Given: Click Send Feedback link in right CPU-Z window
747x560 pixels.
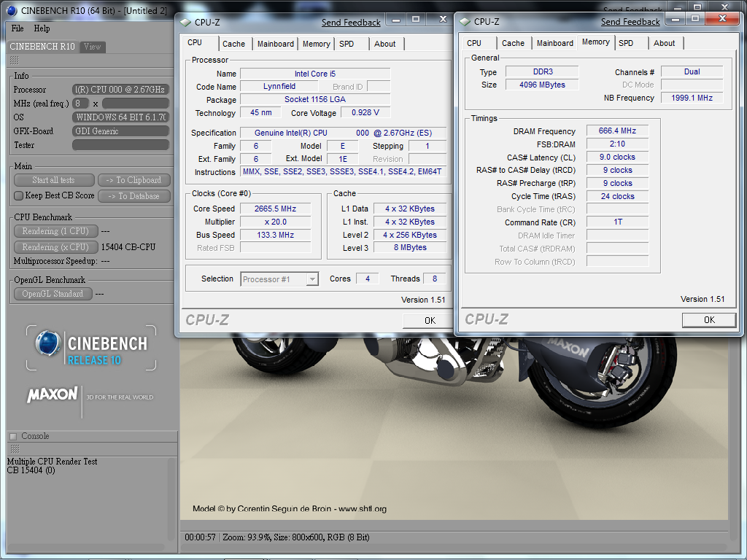Looking at the screenshot, I should tap(630, 21).
